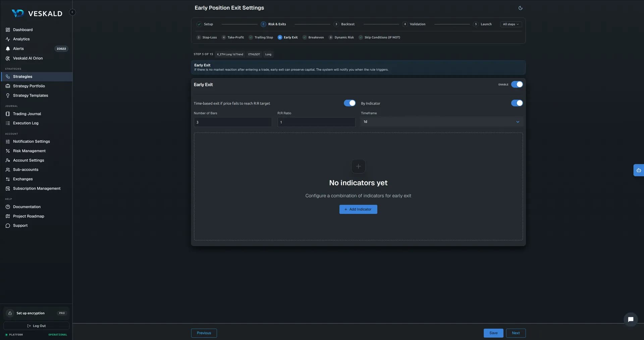Viewport: 644px width, 340px height.
Task: Open the Skip Conditions (IF NOT) sub-step
Action: tap(379, 38)
